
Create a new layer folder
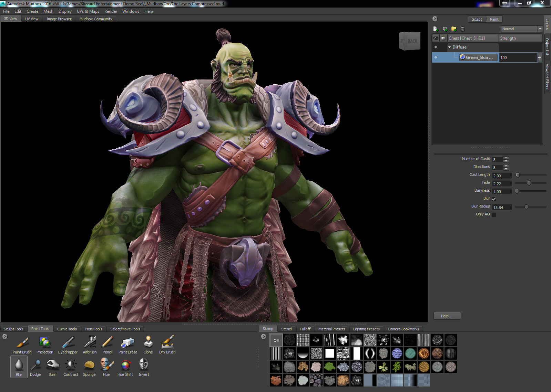click(454, 29)
